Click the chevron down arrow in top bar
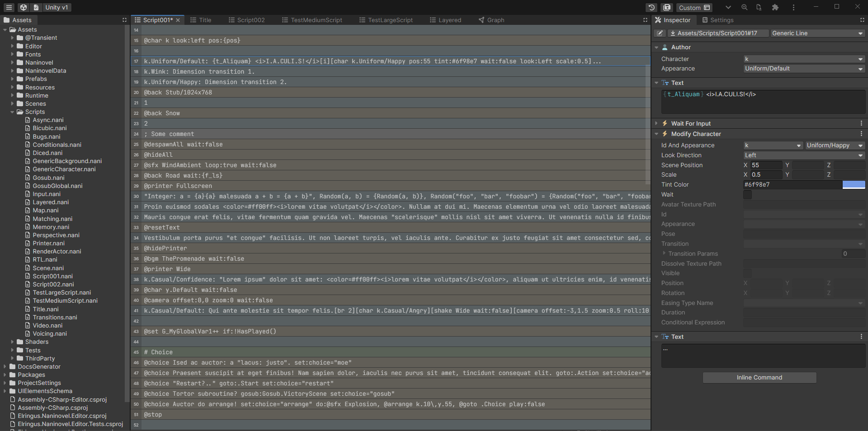Image resolution: width=868 pixels, height=431 pixels. [728, 7]
